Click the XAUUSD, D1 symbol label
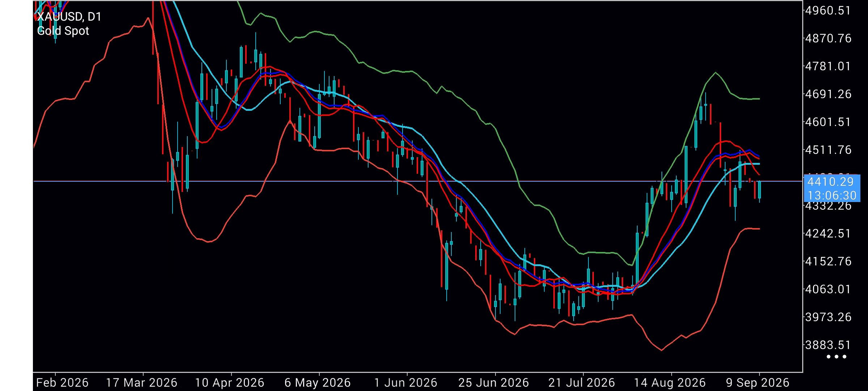This screenshot has height=391, width=868. pos(69,17)
